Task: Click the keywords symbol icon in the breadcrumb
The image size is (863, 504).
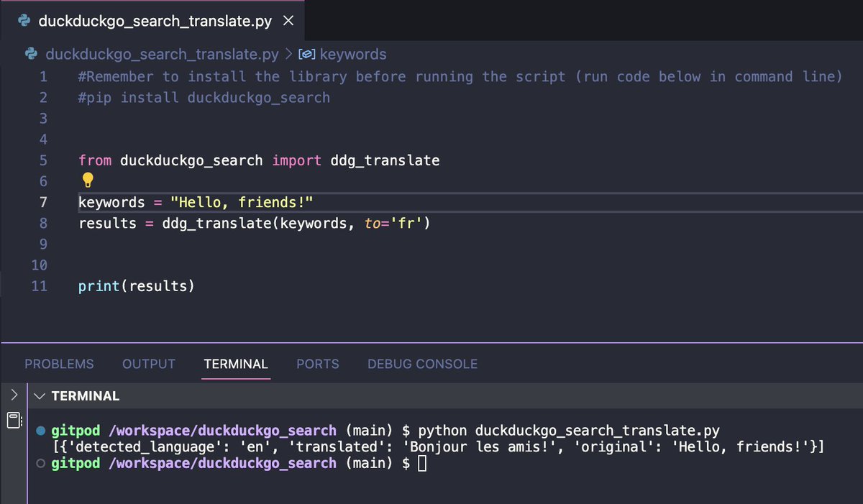Action: (x=308, y=54)
